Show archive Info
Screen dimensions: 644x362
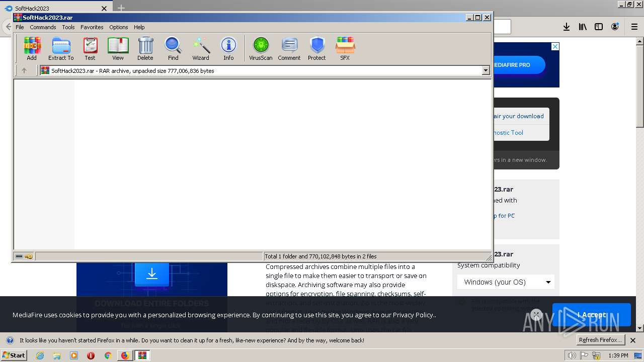point(228,49)
